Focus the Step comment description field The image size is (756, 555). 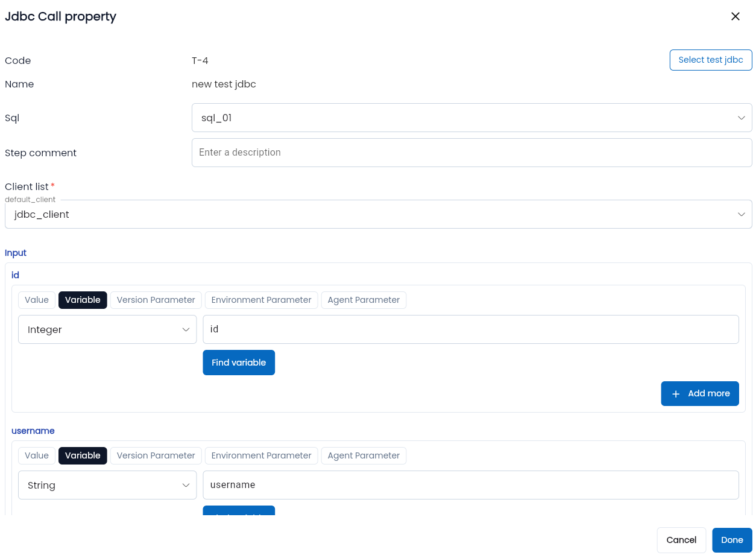click(471, 153)
